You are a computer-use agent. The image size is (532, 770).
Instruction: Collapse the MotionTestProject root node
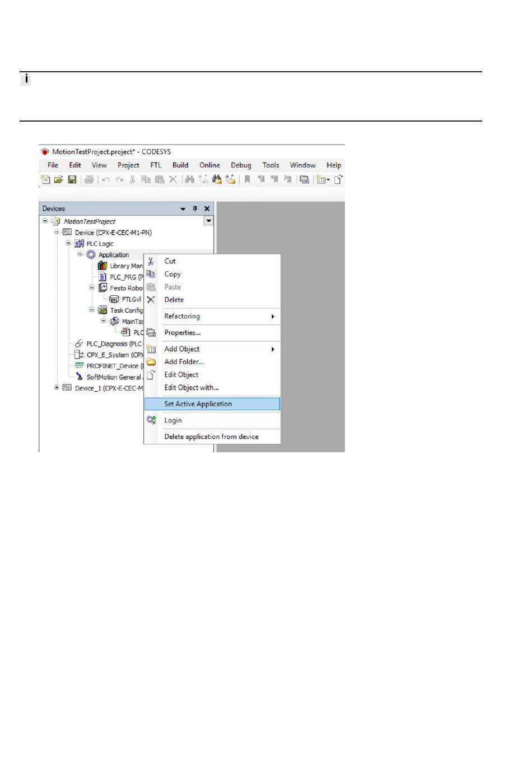tap(45, 221)
